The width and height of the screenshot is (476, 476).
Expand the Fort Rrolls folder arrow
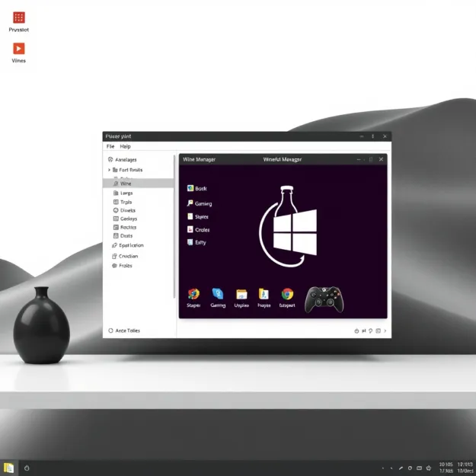109,170
